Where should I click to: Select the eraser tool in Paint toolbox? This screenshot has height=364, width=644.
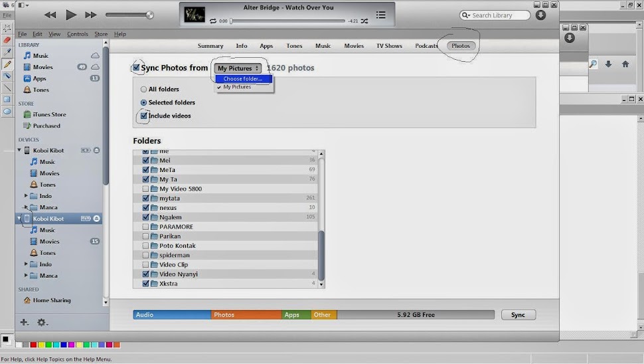click(7, 40)
